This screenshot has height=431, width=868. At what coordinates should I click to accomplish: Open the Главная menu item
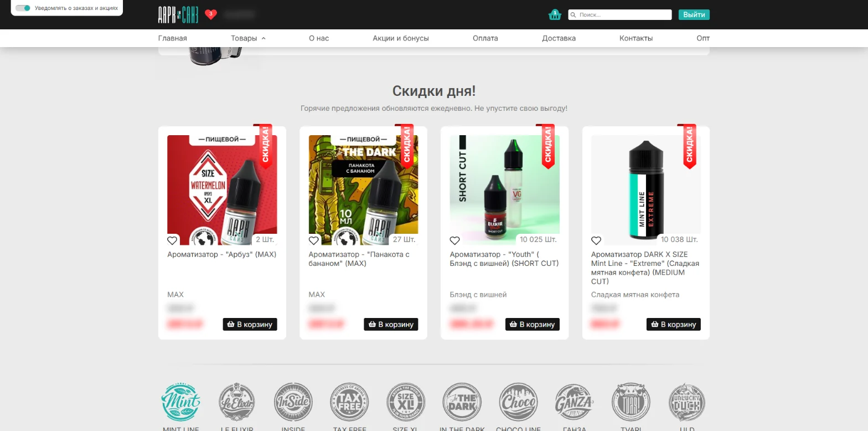173,38
